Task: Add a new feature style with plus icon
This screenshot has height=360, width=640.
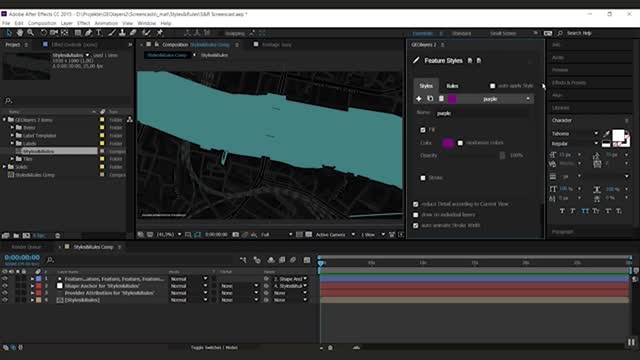Action: [418, 99]
